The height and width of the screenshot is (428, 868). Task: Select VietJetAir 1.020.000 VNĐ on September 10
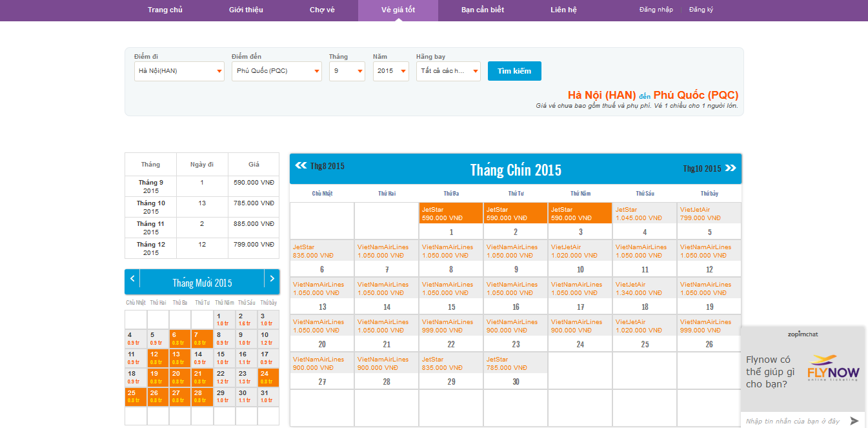[x=580, y=251]
